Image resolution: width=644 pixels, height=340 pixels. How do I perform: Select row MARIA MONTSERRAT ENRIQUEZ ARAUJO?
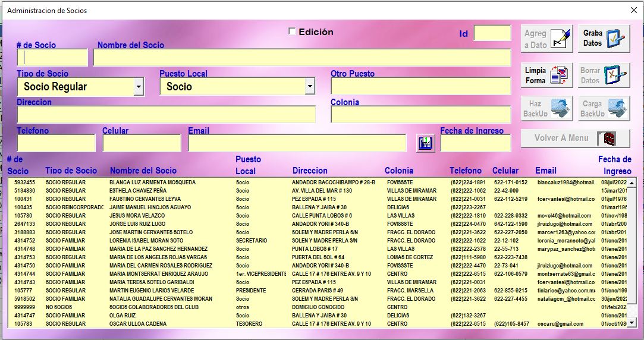(318, 274)
